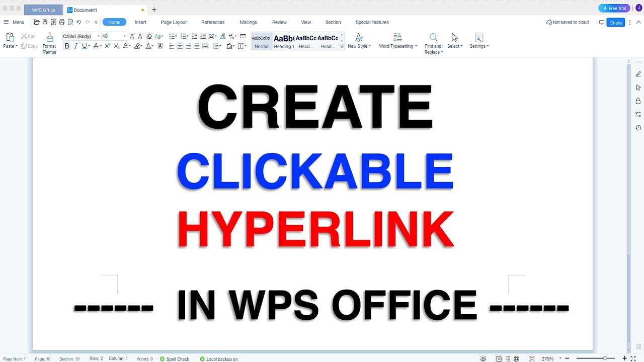This screenshot has height=362, width=644.
Task: Add a new tab with plus button
Action: (154, 10)
